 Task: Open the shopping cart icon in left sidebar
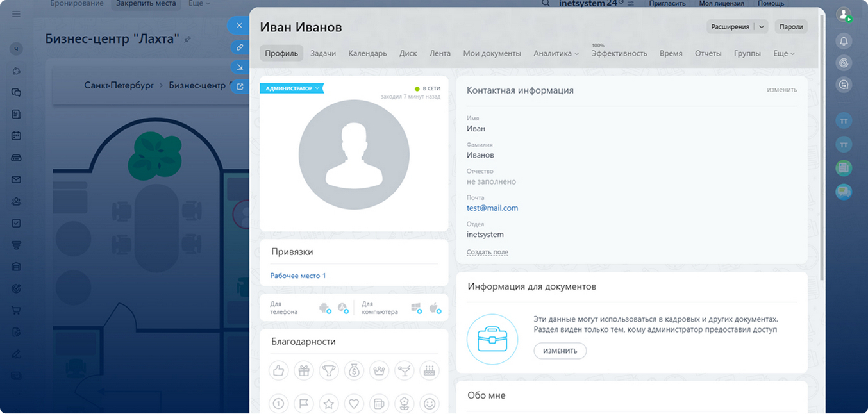coord(17,310)
